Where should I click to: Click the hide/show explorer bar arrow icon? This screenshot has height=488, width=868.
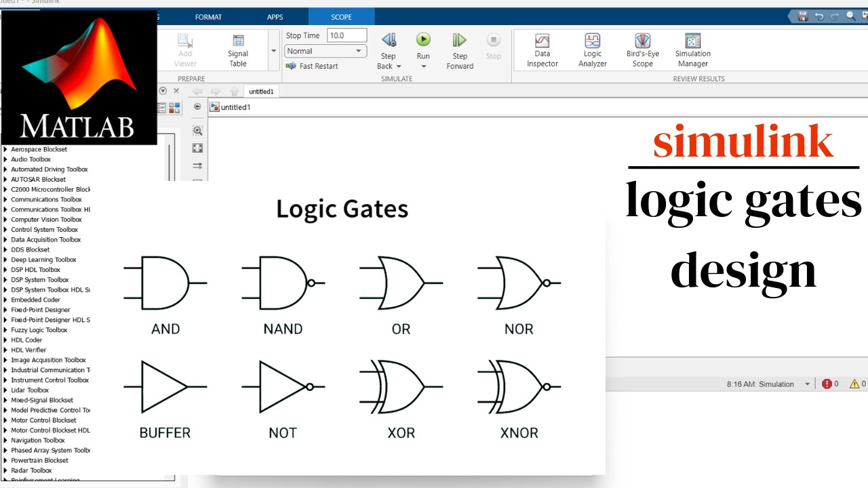[x=197, y=106]
